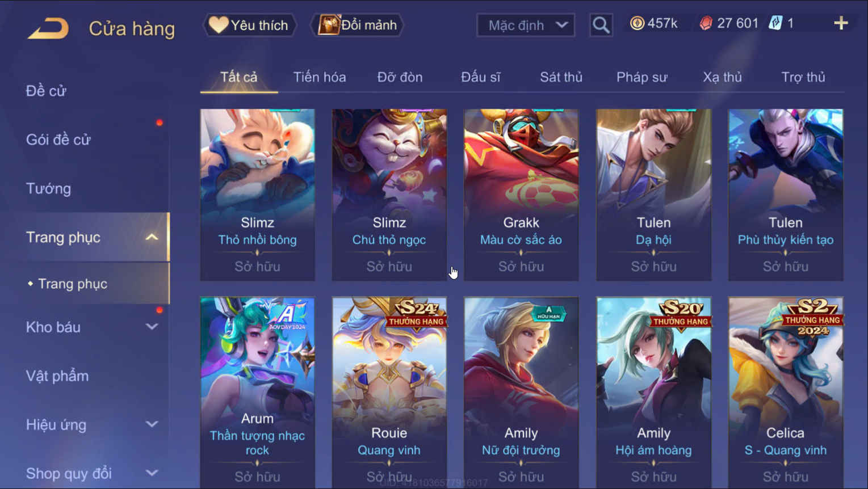Open Gói đề cử in sidebar
868x489 pixels.
[58, 140]
